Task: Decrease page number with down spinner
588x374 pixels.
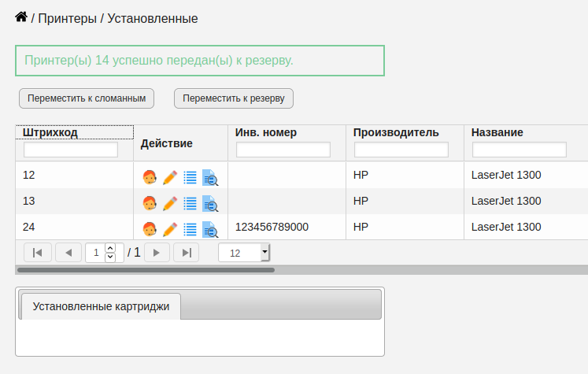Action: click(110, 257)
